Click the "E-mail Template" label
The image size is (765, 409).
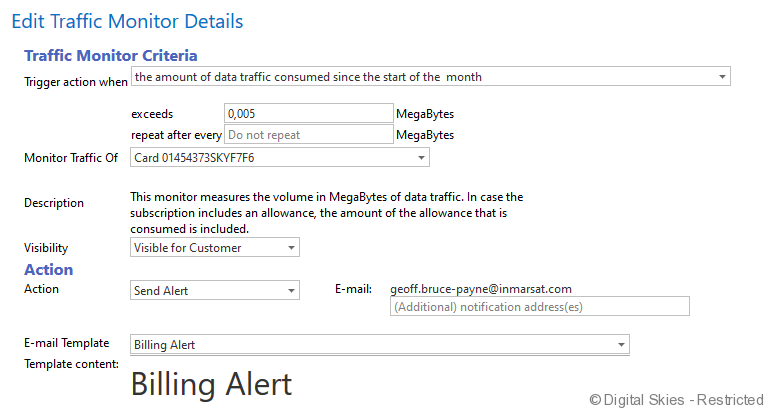(66, 343)
